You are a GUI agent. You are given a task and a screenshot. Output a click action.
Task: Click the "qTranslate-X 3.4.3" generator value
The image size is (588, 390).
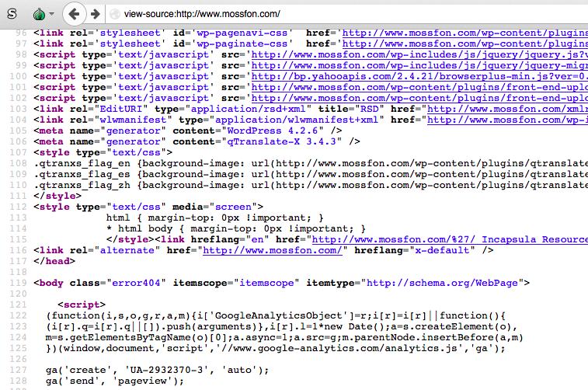click(x=282, y=141)
